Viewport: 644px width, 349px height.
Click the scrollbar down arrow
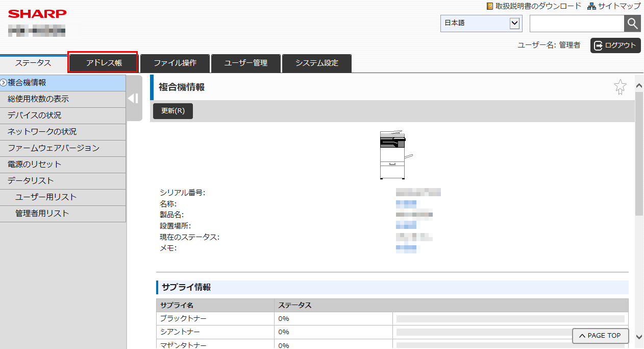(x=639, y=336)
